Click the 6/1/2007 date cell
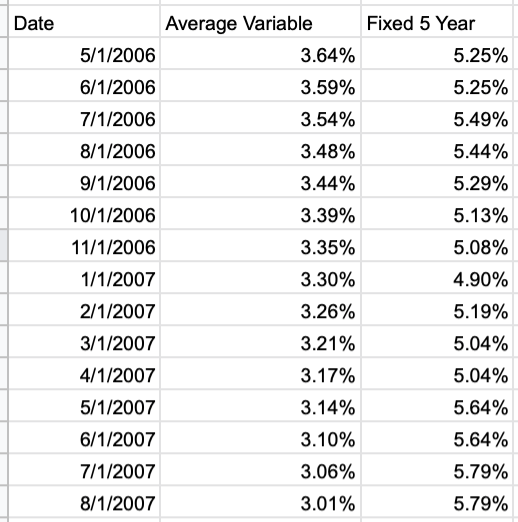This screenshot has width=518, height=522. 84,437
